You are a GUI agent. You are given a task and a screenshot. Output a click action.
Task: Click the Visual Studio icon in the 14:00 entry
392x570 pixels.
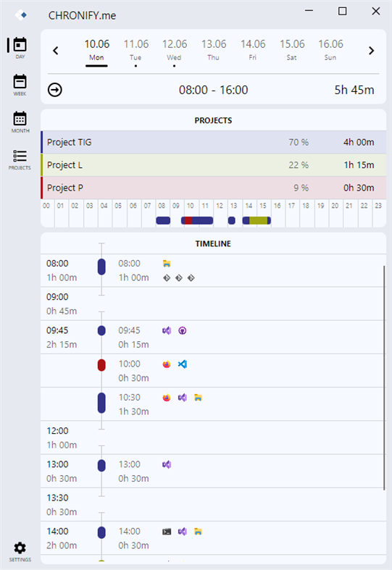[183, 532]
